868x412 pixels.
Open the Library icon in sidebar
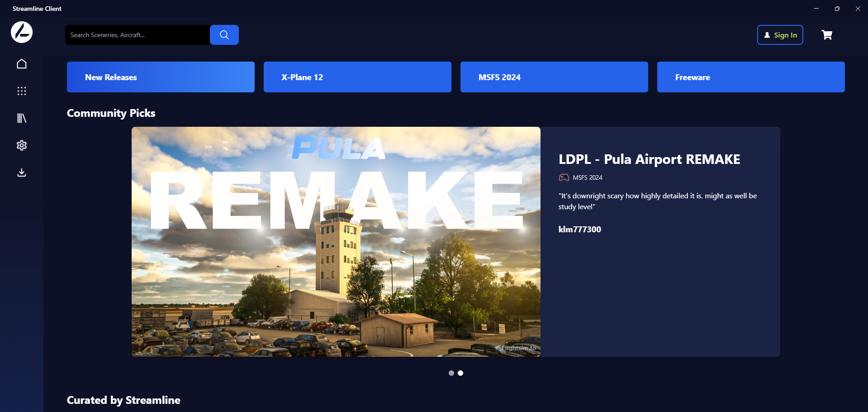coord(22,118)
